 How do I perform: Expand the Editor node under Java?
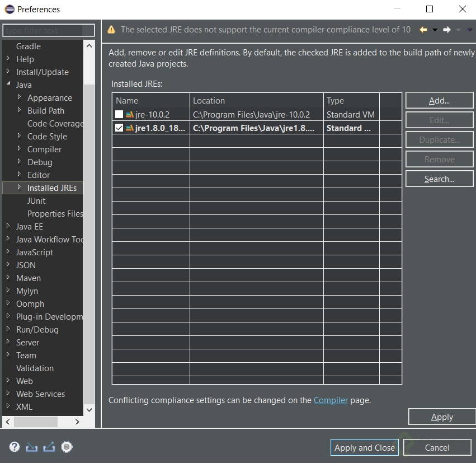click(20, 174)
